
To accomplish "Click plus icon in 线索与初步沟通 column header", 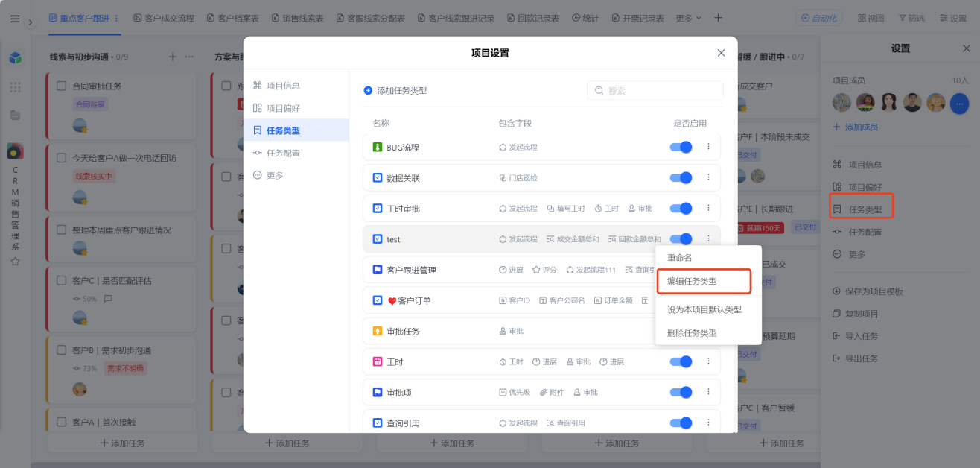I will pyautogui.click(x=173, y=57).
